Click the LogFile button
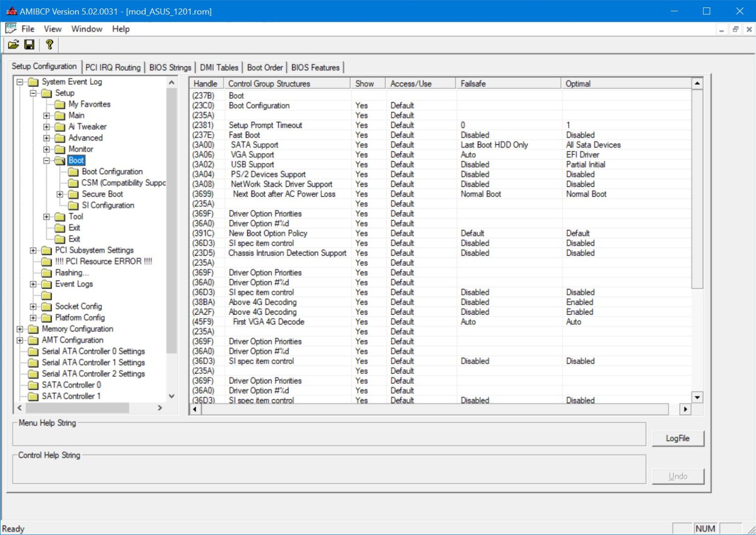Image resolution: width=756 pixels, height=535 pixels. pos(678,438)
